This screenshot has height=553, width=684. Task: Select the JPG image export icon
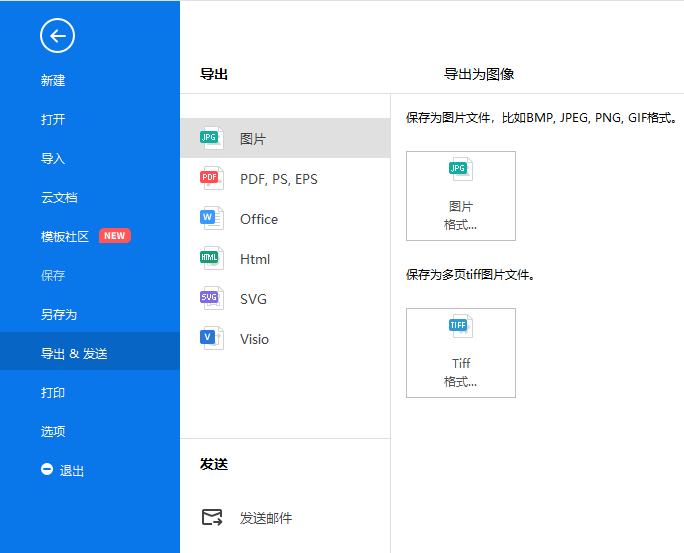pos(210,138)
